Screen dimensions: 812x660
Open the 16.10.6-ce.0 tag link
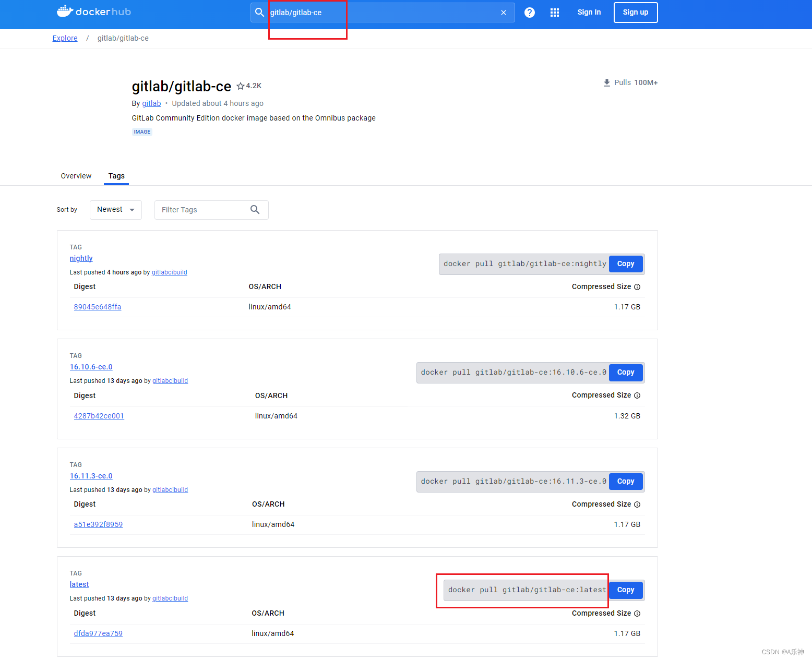point(91,367)
